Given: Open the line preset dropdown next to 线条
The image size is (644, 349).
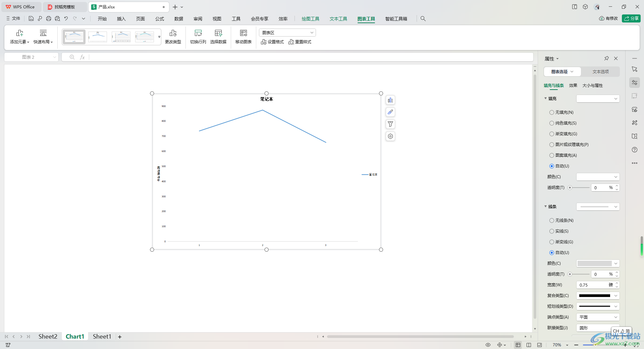Looking at the screenshot, I should [598, 207].
